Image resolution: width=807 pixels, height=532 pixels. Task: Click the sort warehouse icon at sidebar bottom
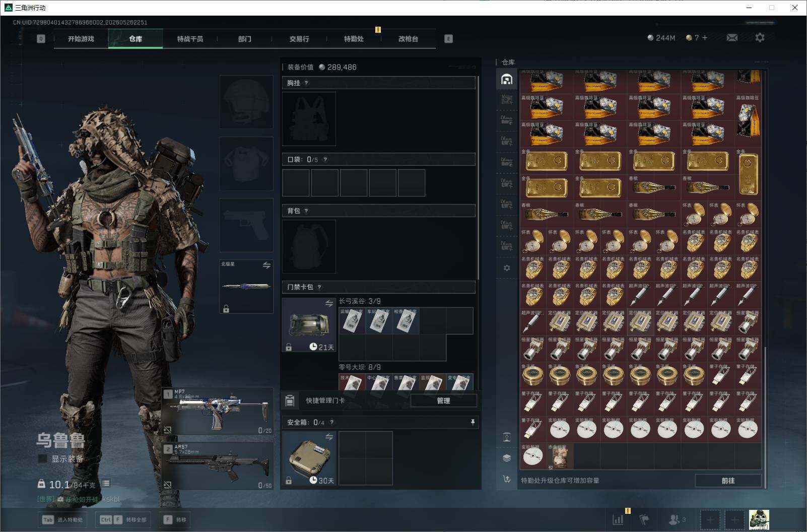507,479
